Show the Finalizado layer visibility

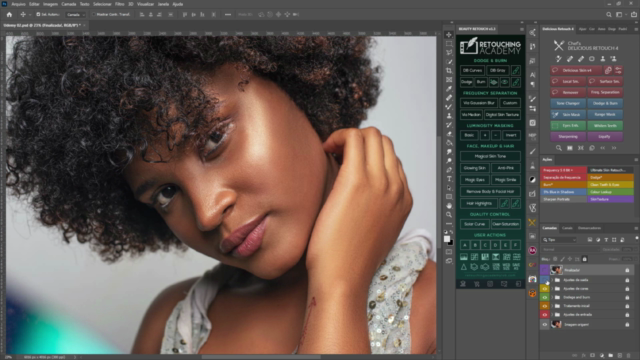tap(544, 270)
